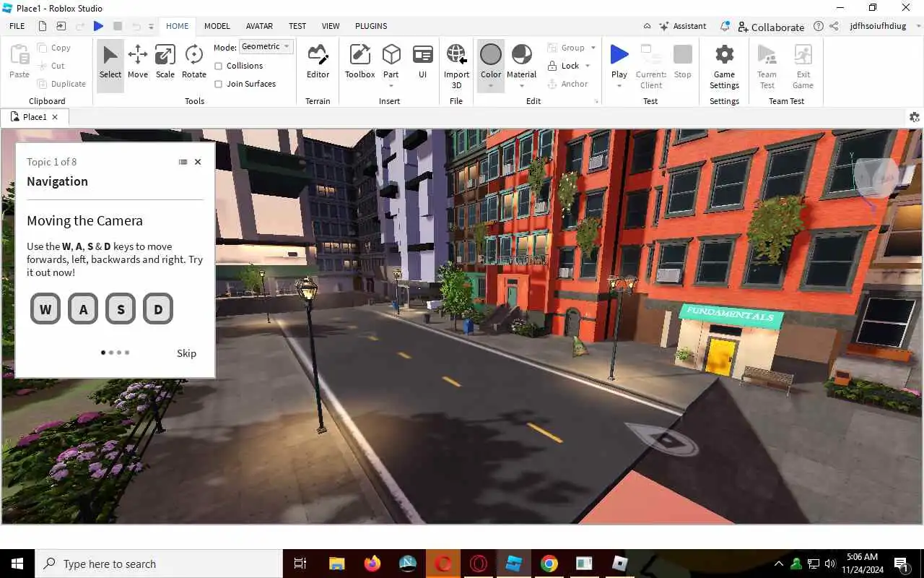Open the UI insert tool

point(422,62)
